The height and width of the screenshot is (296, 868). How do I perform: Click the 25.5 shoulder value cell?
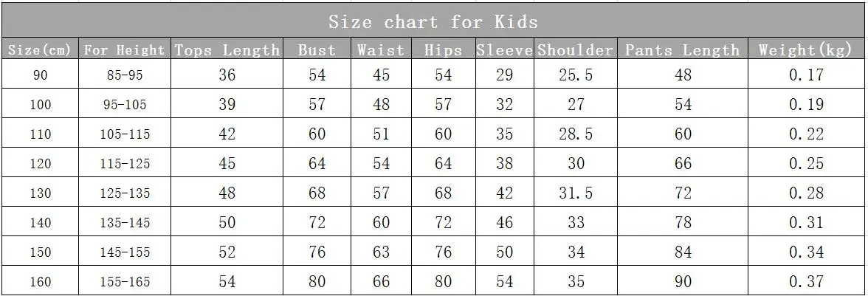click(576, 75)
